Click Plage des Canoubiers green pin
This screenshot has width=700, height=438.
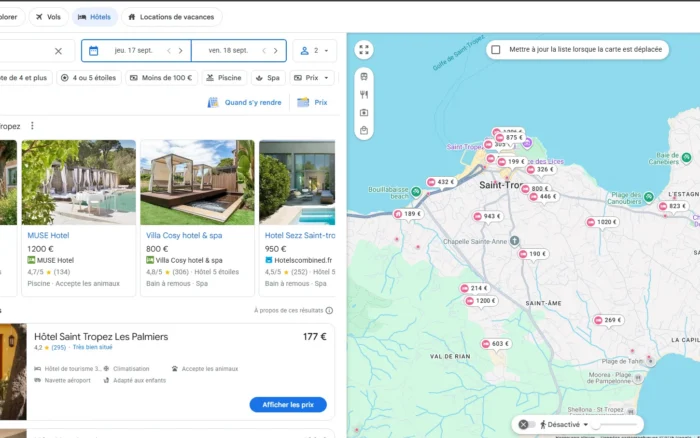(x=649, y=196)
